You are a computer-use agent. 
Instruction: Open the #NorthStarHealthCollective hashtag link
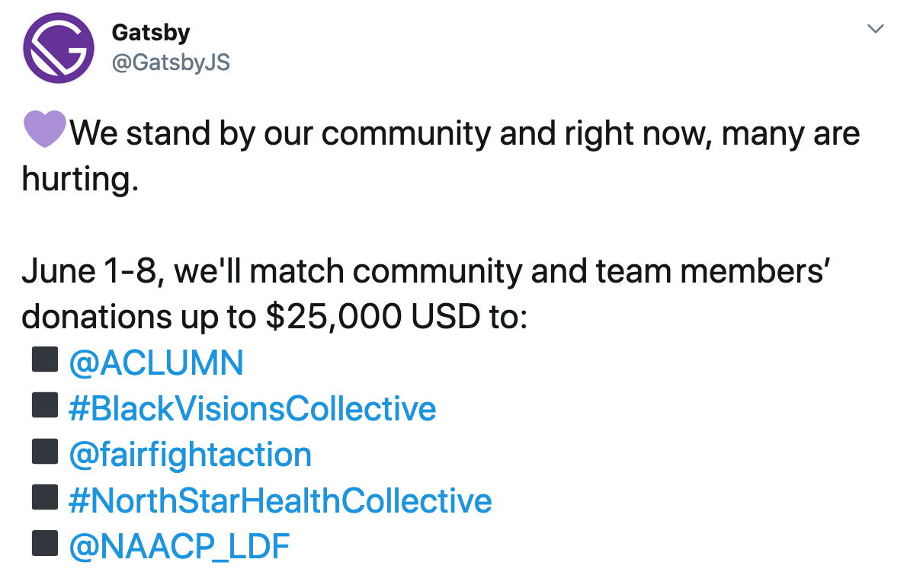click(x=280, y=500)
